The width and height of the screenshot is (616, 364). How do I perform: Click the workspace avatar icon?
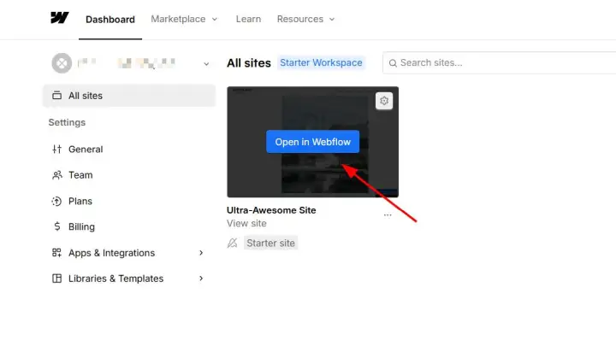coord(62,63)
